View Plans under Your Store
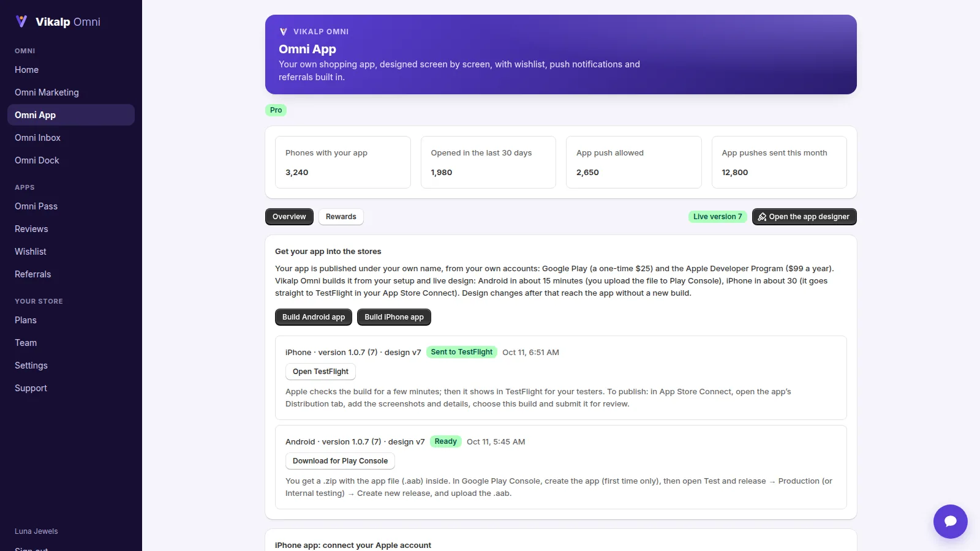The image size is (980, 551). (x=71, y=320)
